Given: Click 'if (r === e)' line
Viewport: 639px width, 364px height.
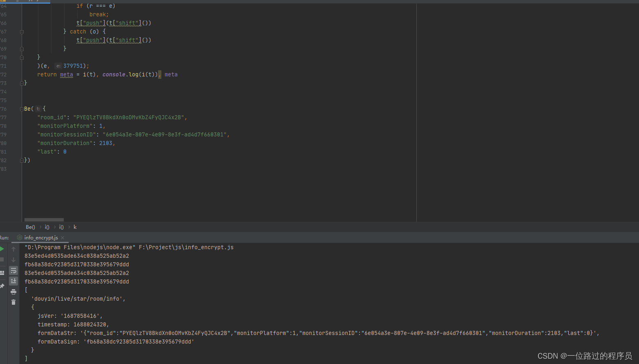Looking at the screenshot, I should [96, 6].
